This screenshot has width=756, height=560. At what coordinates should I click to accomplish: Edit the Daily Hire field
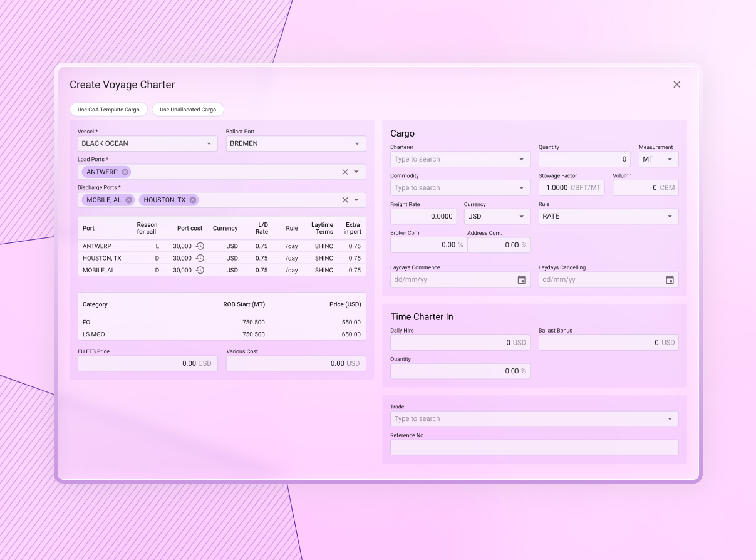pos(460,343)
